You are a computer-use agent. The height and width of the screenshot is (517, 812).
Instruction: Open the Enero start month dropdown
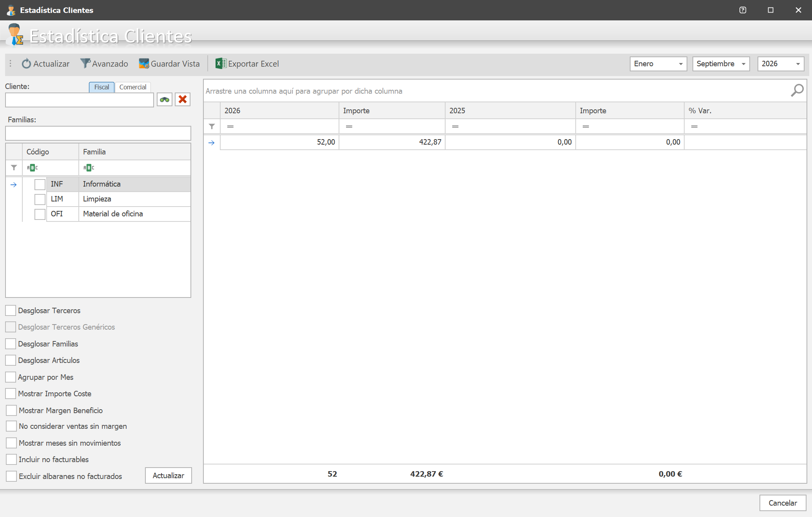pyautogui.click(x=658, y=64)
